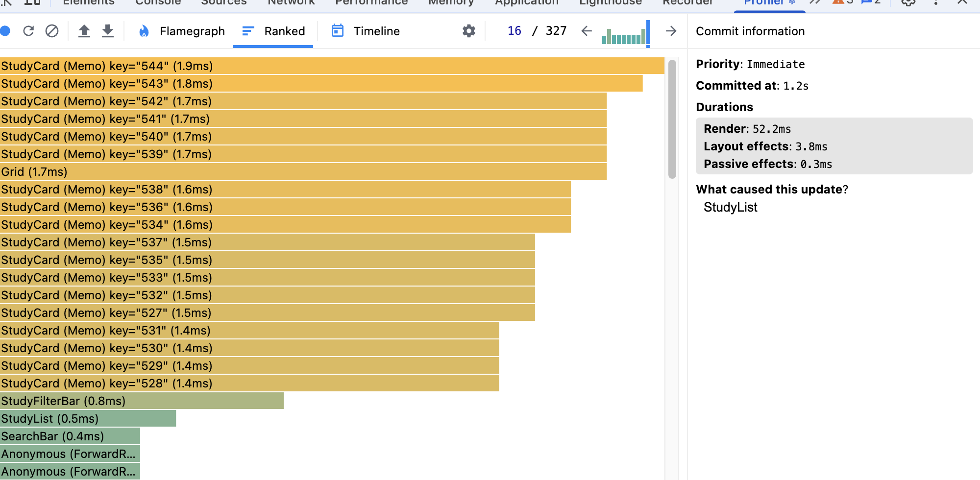The height and width of the screenshot is (480, 980).
Task: Open StudyList under What caused this update
Action: tap(730, 207)
